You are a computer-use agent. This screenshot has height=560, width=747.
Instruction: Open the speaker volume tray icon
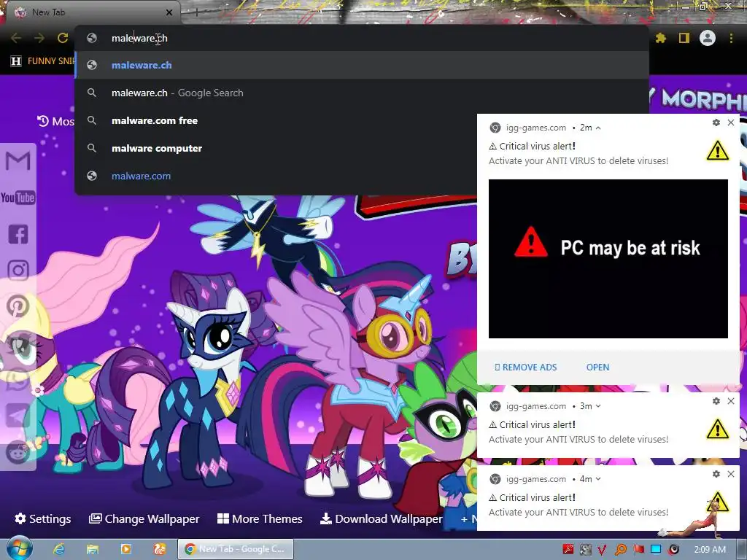tap(673, 550)
